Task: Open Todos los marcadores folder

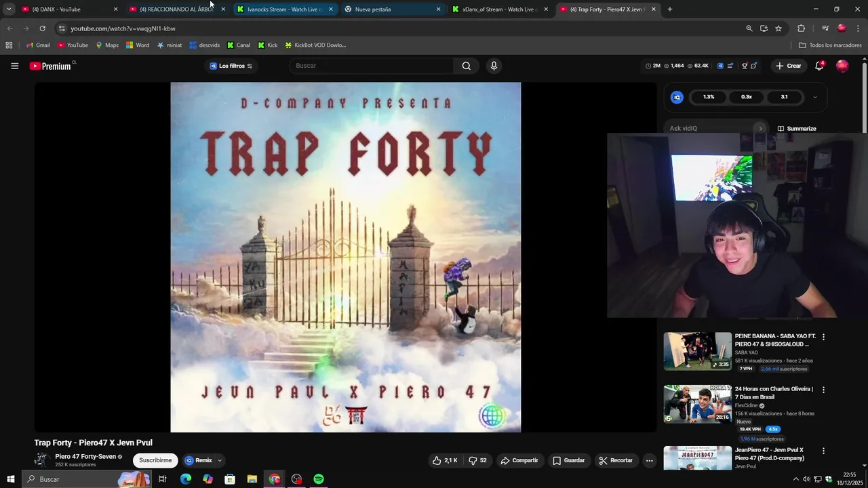Action: point(830,45)
